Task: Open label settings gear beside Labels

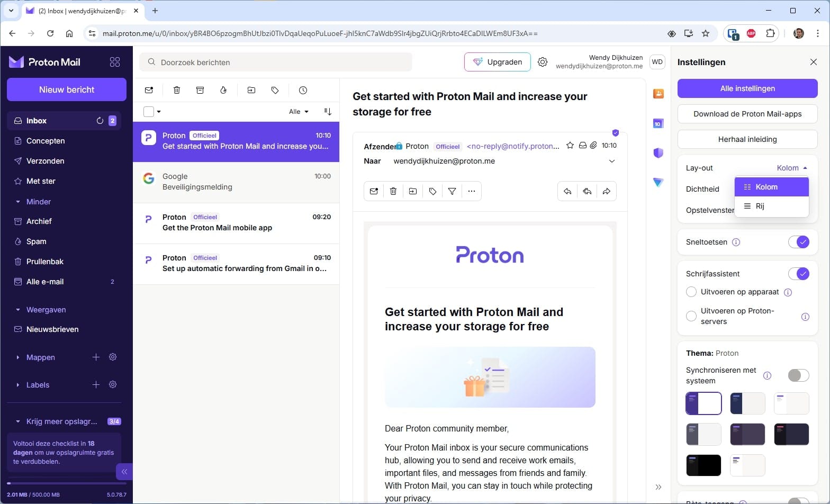Action: pyautogui.click(x=113, y=385)
